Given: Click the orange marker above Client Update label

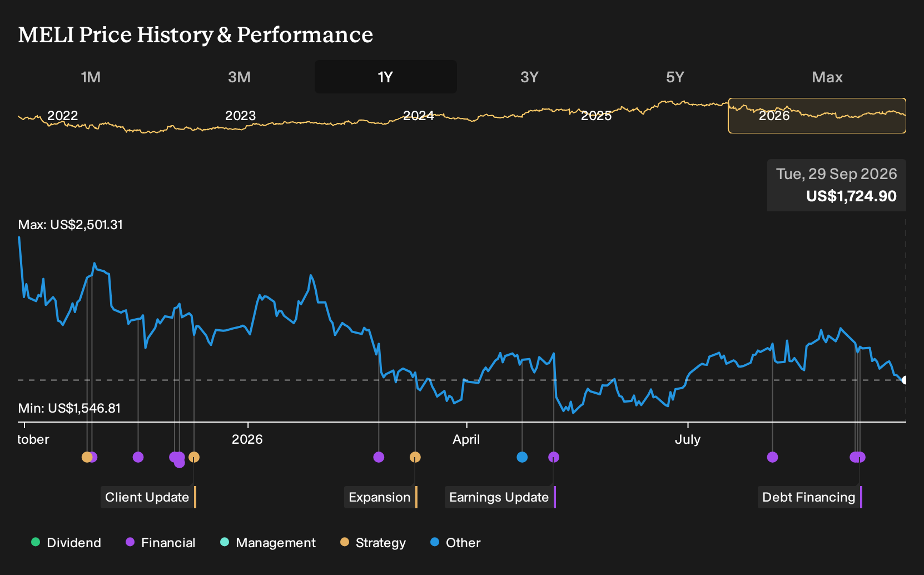Looking at the screenshot, I should [193, 457].
